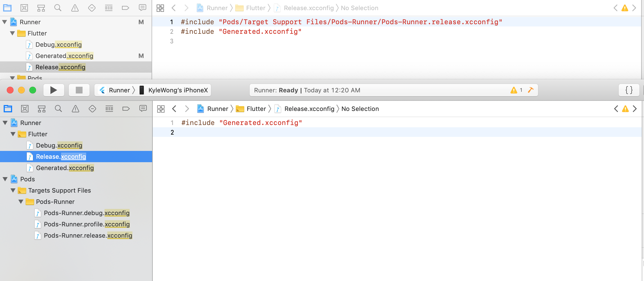Click the warning triangle above the editor
Viewport: 644px width, 281px height.
(x=625, y=108)
